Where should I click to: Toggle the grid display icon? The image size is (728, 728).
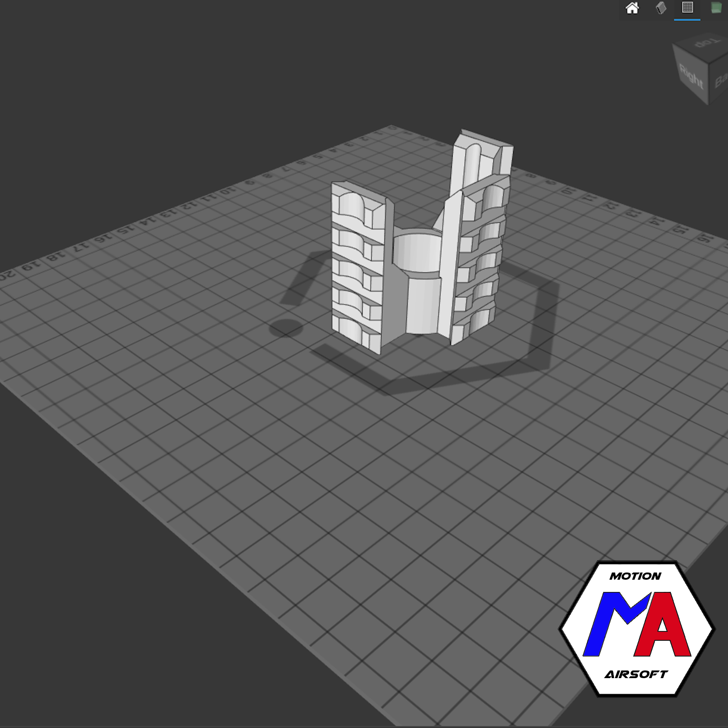pos(687,8)
